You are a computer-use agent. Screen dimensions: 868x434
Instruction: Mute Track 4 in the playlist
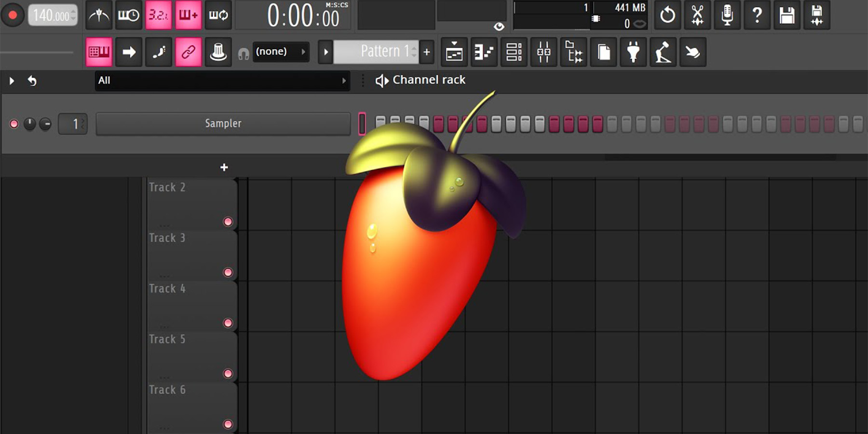228,323
